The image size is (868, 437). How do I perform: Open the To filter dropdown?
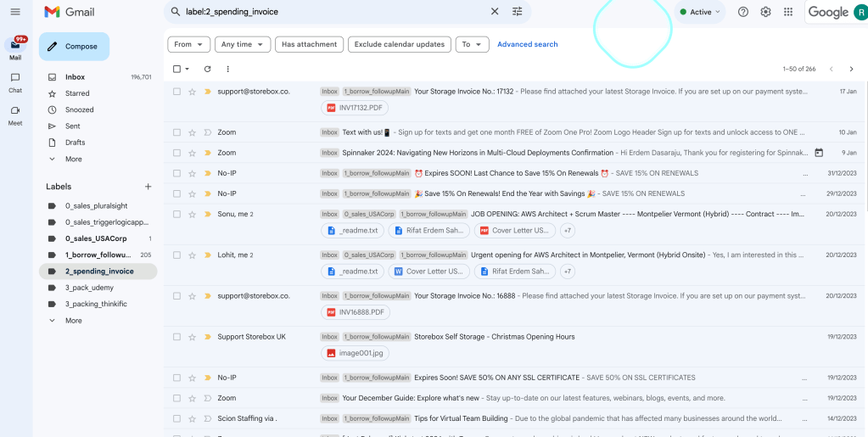(473, 44)
